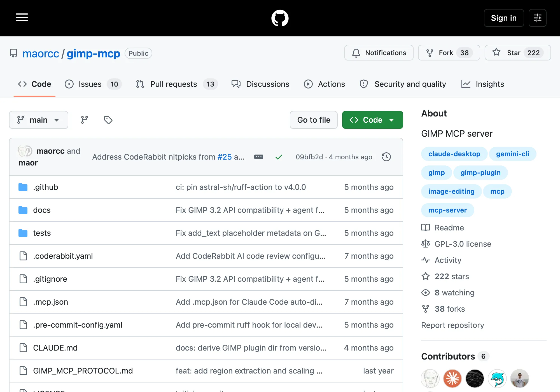
Task: Open the .github folder
Action: pos(46,187)
